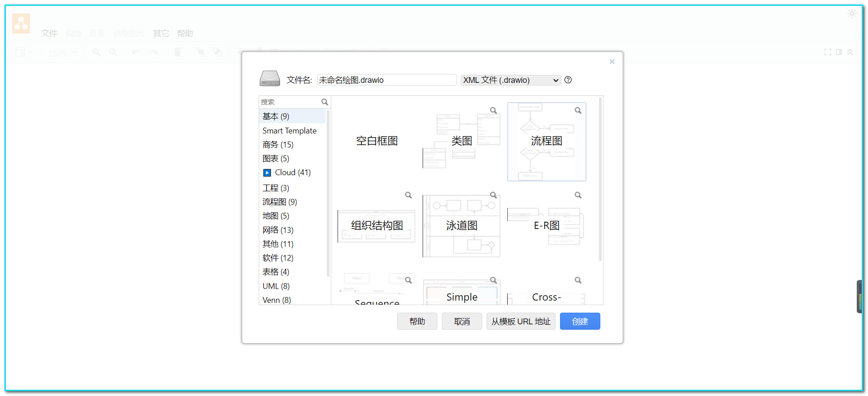Click the fullscreen icon at the toolbar's right
The width and height of the screenshot is (868, 396).
click(x=828, y=52)
